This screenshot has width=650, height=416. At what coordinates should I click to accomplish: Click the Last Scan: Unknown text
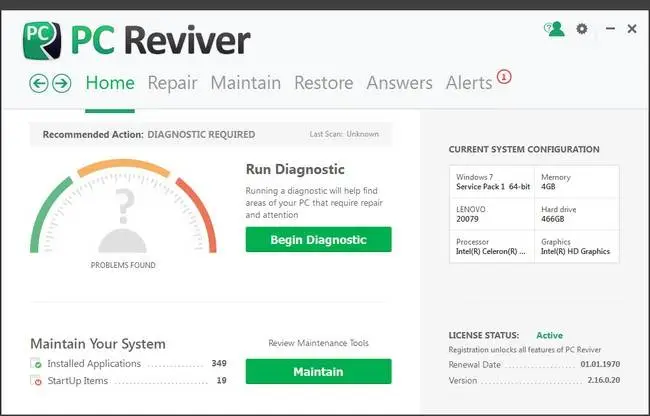[x=344, y=134]
